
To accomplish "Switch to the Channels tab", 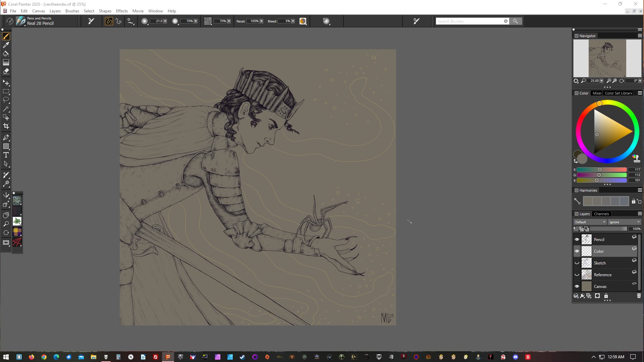I will (x=601, y=214).
